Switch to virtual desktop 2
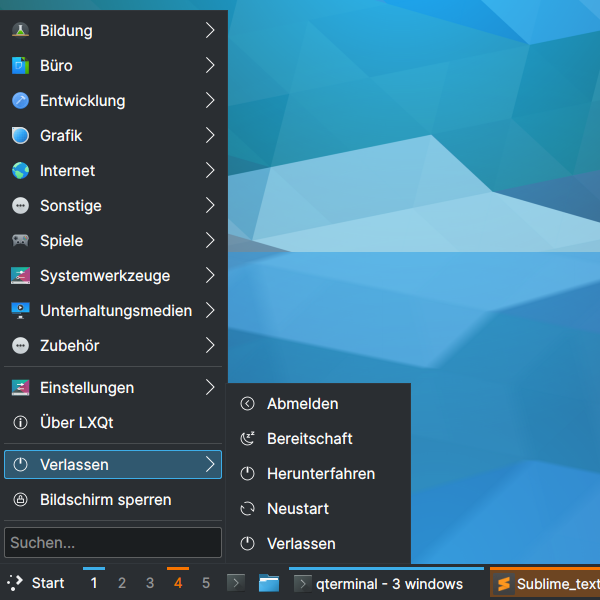Viewport: 600px width, 600px height. point(122,583)
